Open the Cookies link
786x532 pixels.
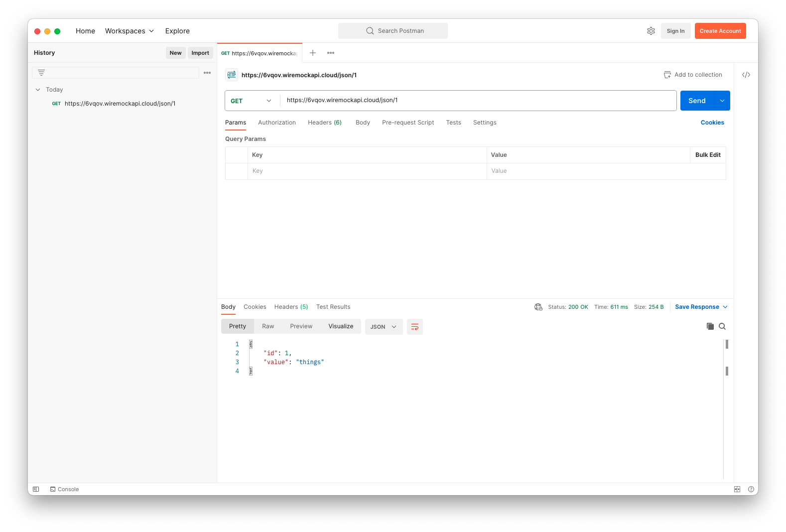[x=712, y=123]
